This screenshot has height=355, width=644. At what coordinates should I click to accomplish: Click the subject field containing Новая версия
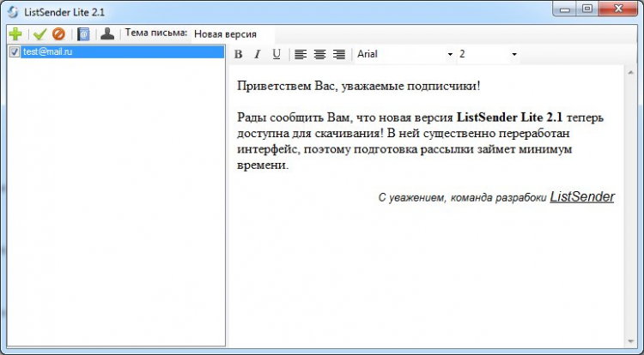coord(233,34)
